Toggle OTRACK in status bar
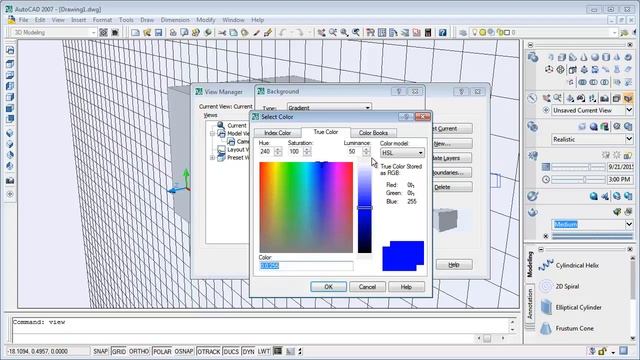Image resolution: width=640 pixels, height=360 pixels. [209, 351]
